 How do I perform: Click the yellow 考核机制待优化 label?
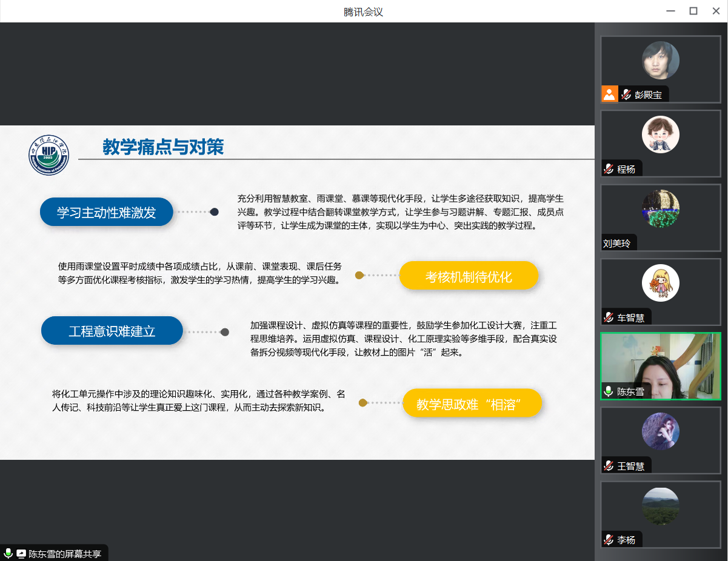point(469,276)
